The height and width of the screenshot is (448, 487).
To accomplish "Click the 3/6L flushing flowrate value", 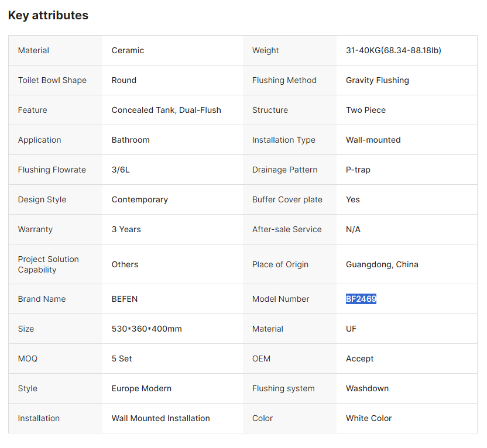I will click(121, 170).
